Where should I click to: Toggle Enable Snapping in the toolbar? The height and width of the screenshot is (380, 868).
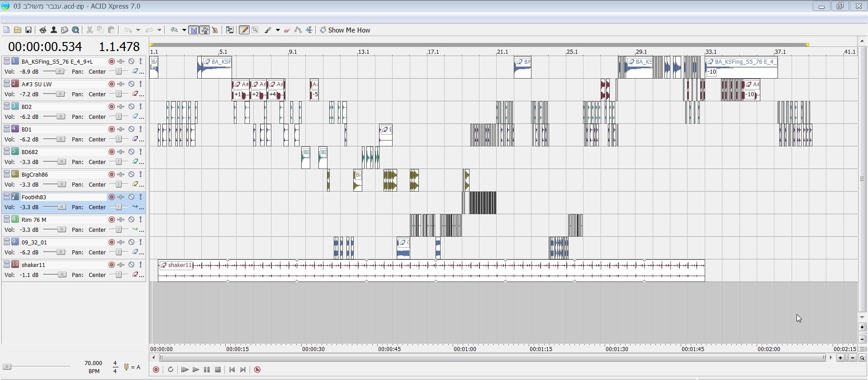(174, 30)
